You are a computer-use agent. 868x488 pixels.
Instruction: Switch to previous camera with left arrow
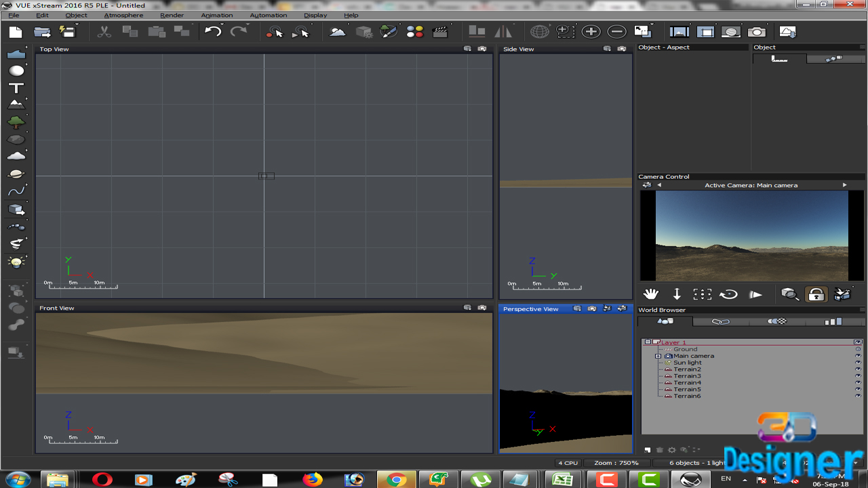coord(659,185)
